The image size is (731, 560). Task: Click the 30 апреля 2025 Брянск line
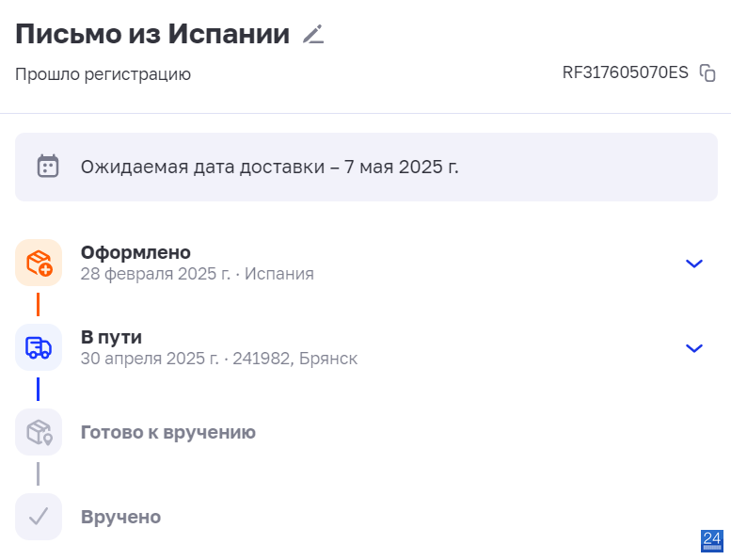pos(219,359)
